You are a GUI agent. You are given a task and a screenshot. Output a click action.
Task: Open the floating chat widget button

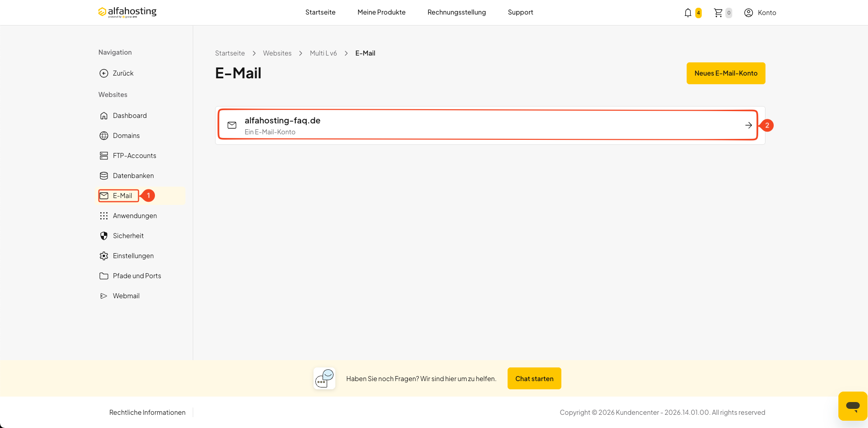853,406
